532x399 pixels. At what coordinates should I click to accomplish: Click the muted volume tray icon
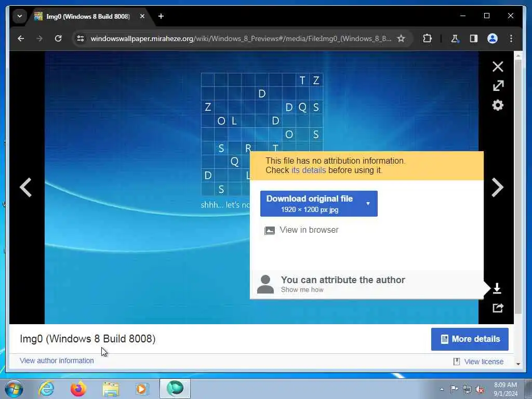tap(480, 390)
